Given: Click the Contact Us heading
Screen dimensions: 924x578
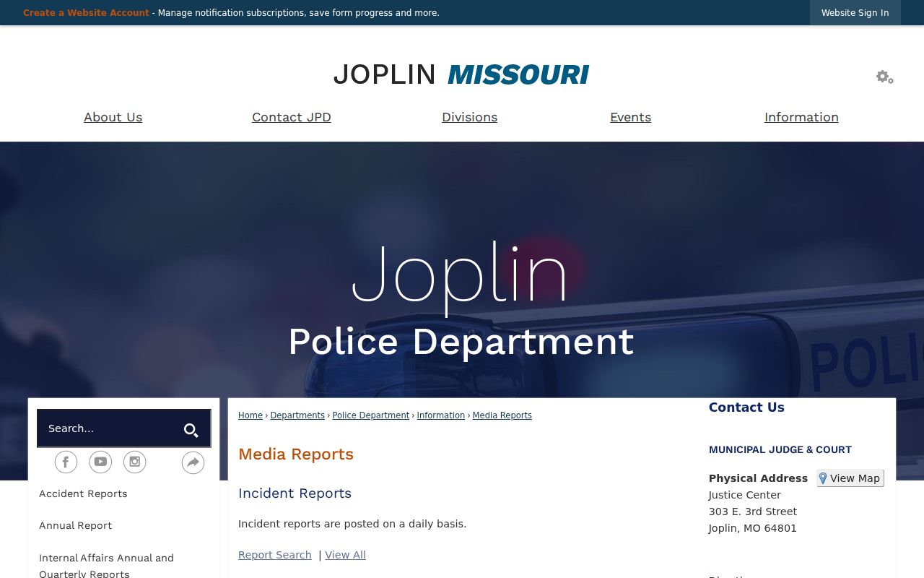Looking at the screenshot, I should (746, 407).
